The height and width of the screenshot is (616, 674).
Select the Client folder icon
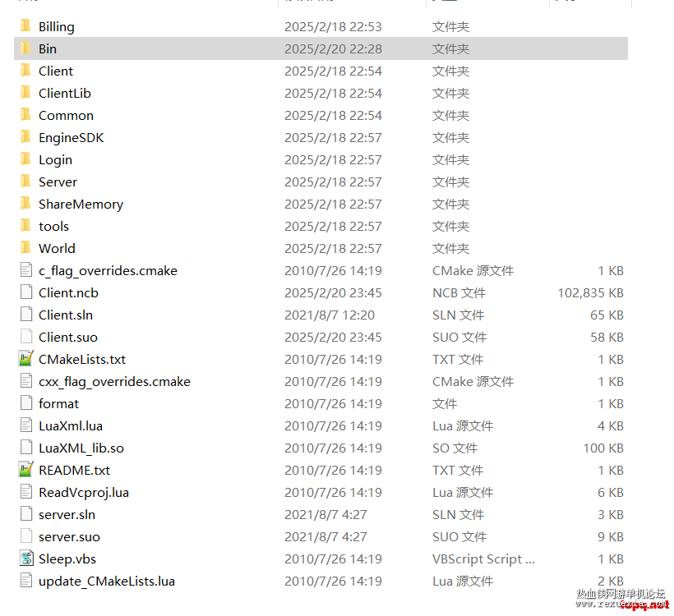[x=25, y=71]
